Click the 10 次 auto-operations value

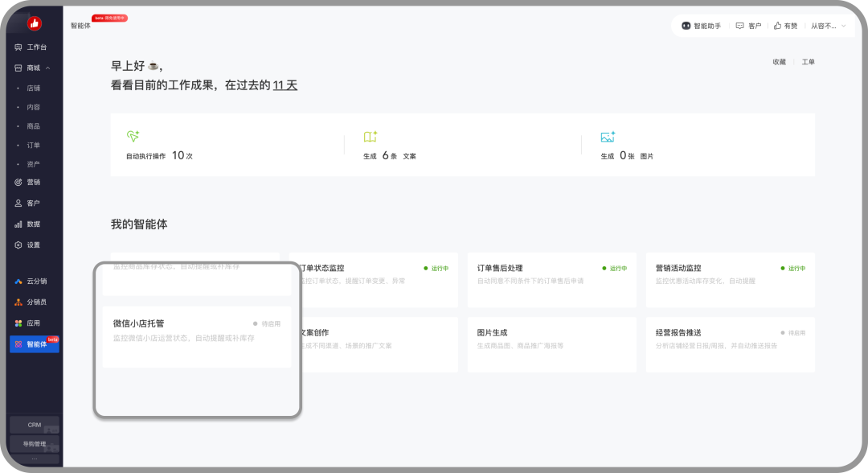tap(182, 155)
